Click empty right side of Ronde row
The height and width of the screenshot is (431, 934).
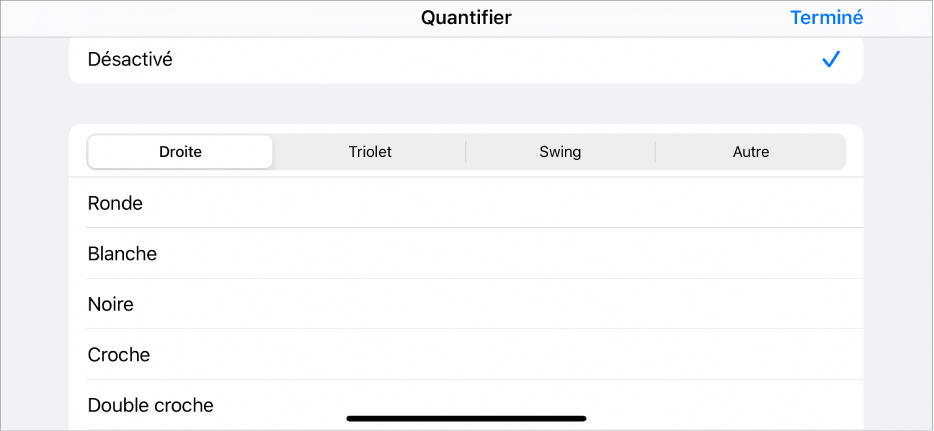(x=700, y=203)
